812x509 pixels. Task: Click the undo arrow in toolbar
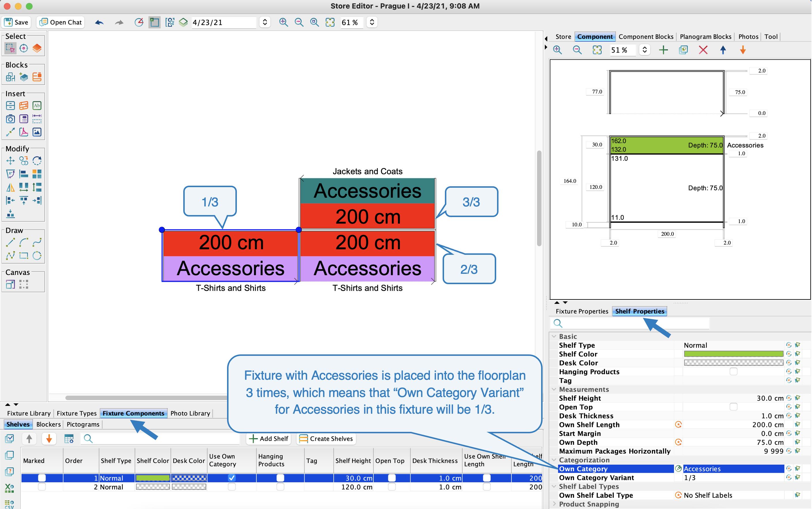coord(99,22)
